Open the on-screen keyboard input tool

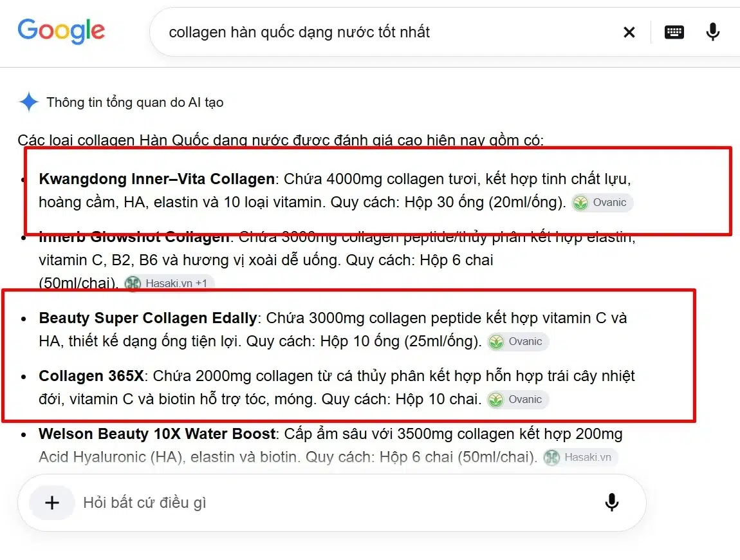click(x=674, y=32)
